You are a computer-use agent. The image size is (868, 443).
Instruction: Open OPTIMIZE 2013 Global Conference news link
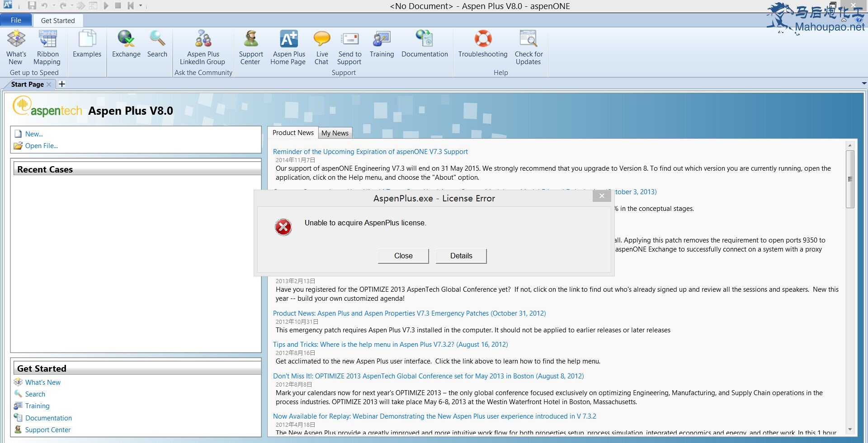428,376
